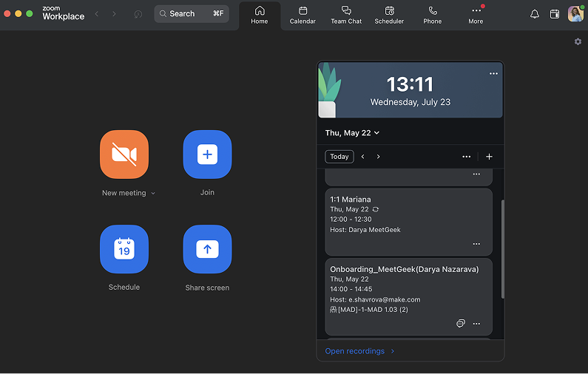
Task: Click the Search field
Action: [192, 14]
